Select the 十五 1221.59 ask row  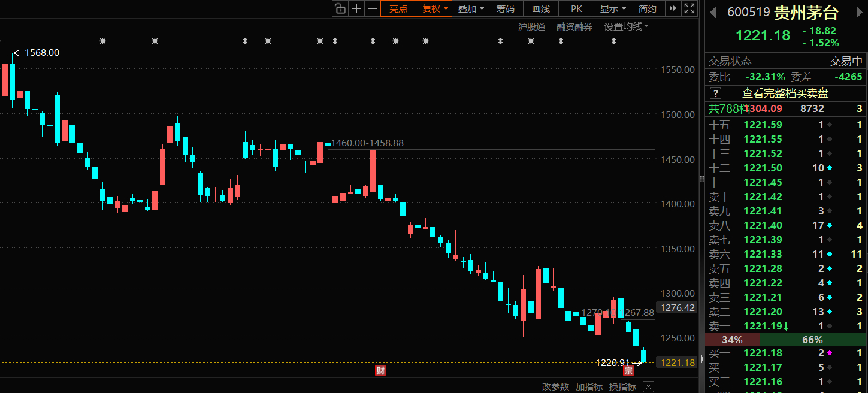click(x=786, y=125)
